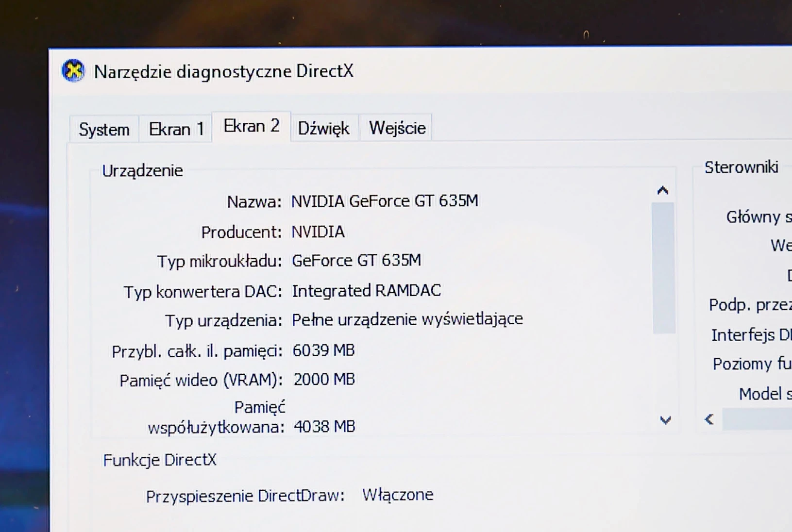The image size is (792, 532).
Task: Click the Włączone status next to Przyspieszenie DirectDraw
Action: (399, 495)
